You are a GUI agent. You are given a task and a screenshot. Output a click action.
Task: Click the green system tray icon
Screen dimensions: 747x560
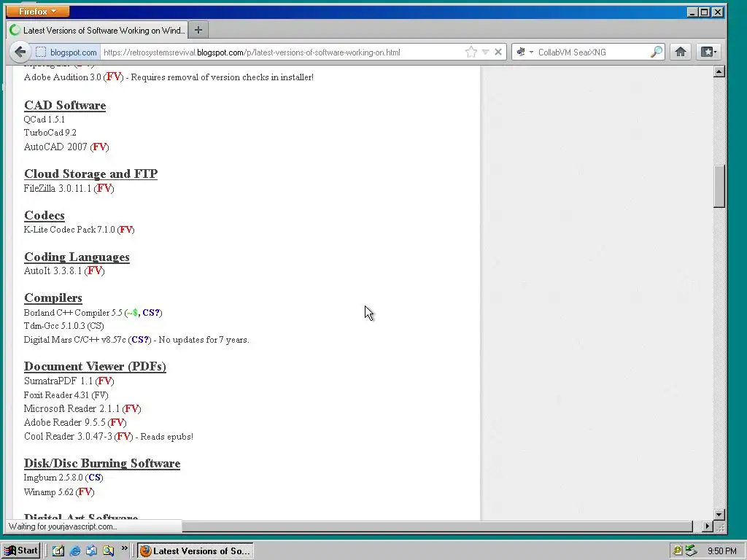coord(691,551)
